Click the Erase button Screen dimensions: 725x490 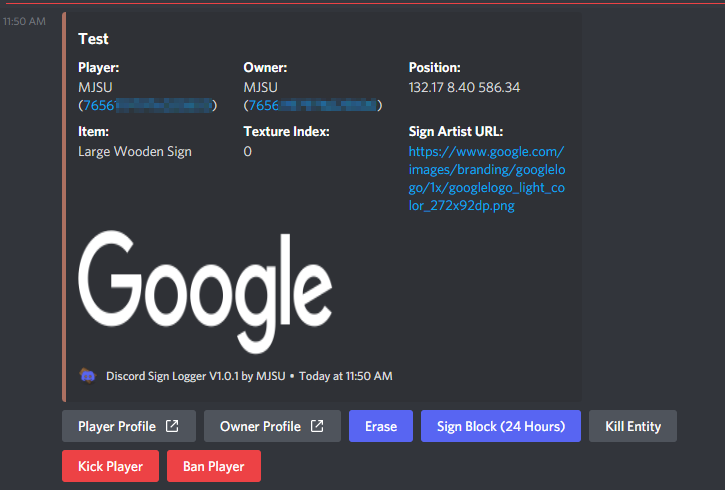tap(381, 426)
